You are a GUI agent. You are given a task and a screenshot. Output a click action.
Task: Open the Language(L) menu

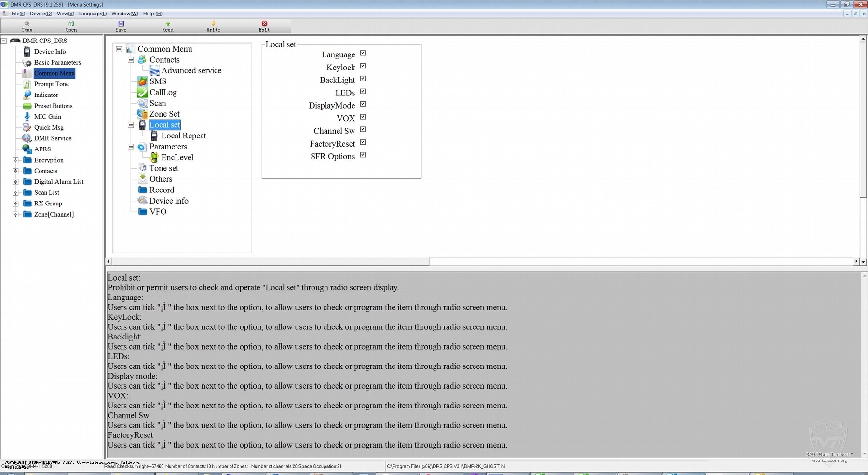click(x=93, y=14)
